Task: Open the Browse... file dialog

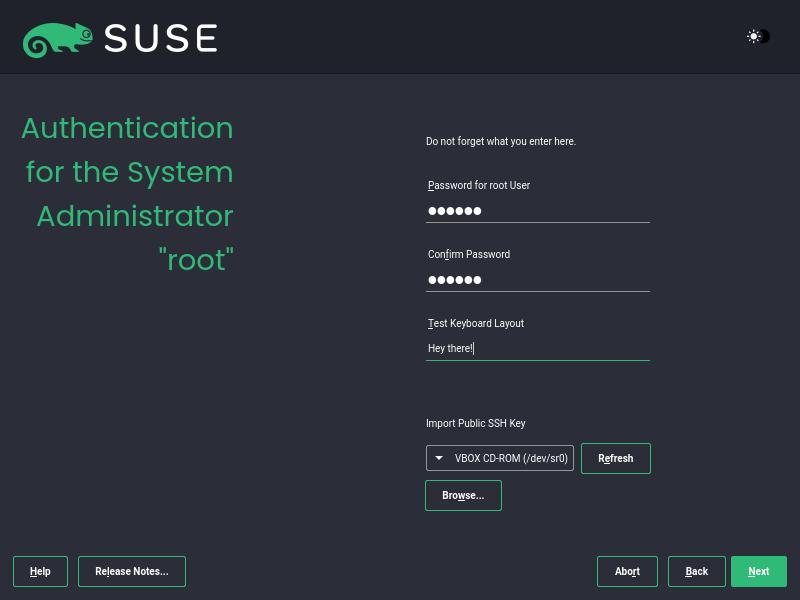Action: (463, 495)
